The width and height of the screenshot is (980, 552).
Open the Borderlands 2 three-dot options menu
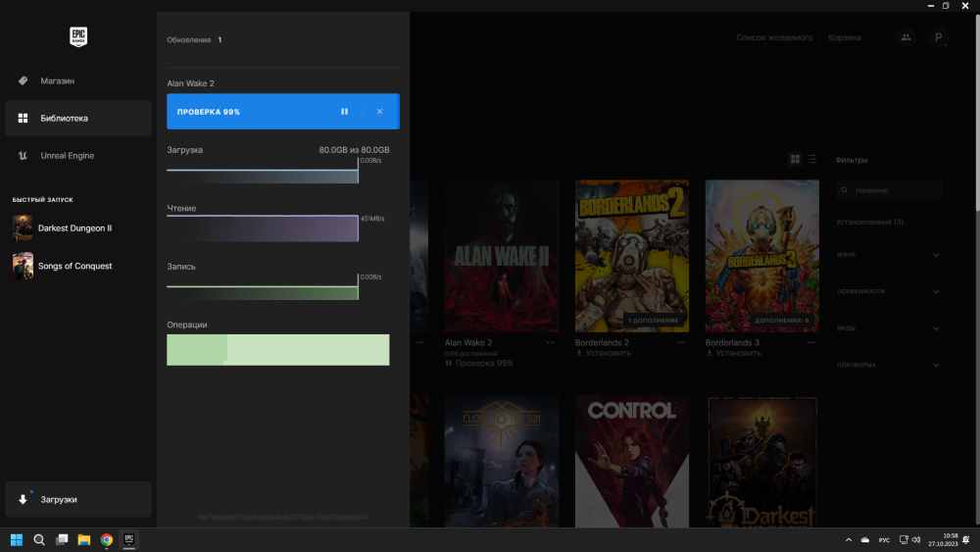[681, 343]
